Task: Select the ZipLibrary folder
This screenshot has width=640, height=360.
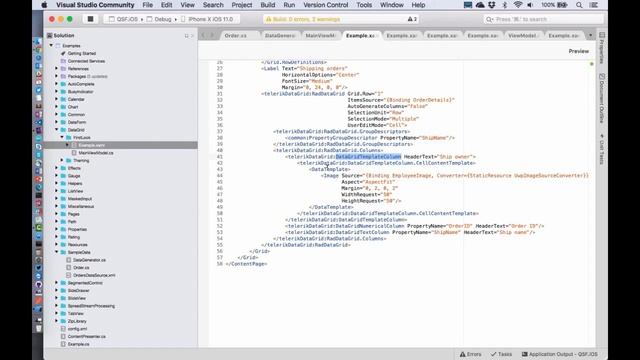Action: 76,321
